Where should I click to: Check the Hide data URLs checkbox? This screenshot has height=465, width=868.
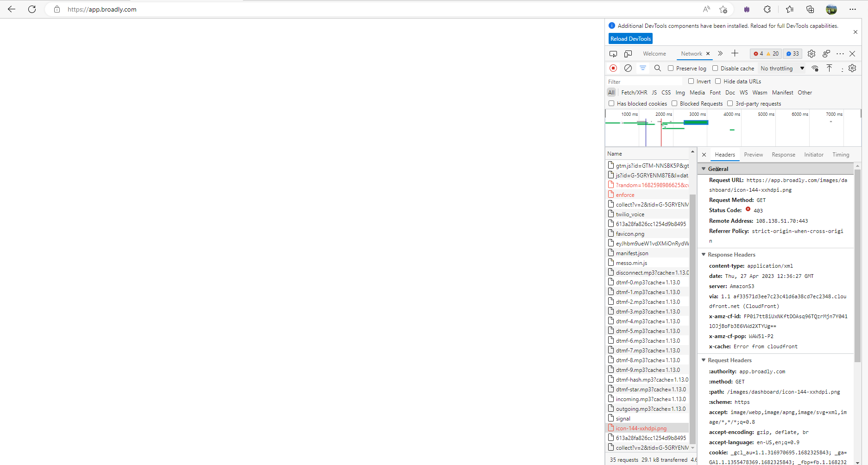point(718,81)
